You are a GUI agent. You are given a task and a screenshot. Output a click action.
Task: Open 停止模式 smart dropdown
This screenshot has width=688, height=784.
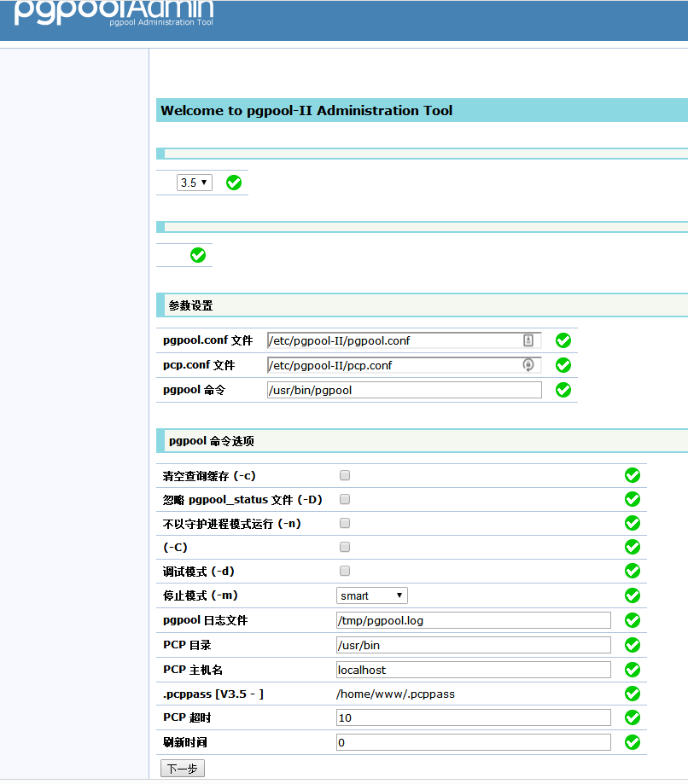[372, 595]
